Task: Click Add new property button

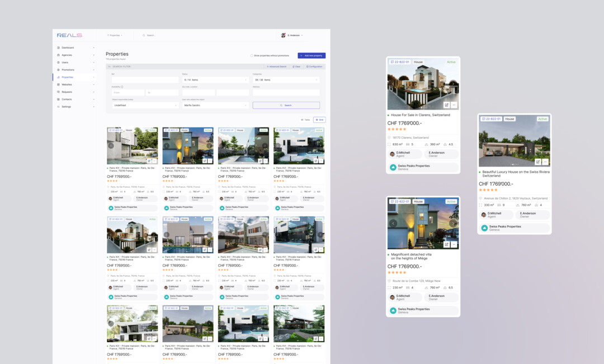Action: click(x=312, y=55)
